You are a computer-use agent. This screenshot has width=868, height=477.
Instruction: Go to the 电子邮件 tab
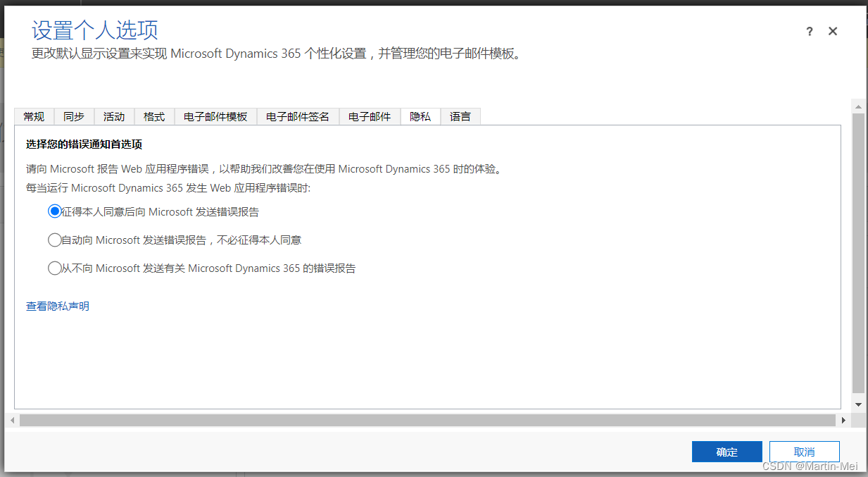point(370,116)
